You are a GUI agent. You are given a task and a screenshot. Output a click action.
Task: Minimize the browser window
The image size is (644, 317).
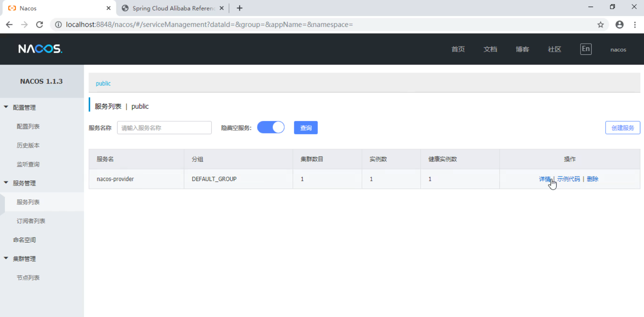coord(591,7)
